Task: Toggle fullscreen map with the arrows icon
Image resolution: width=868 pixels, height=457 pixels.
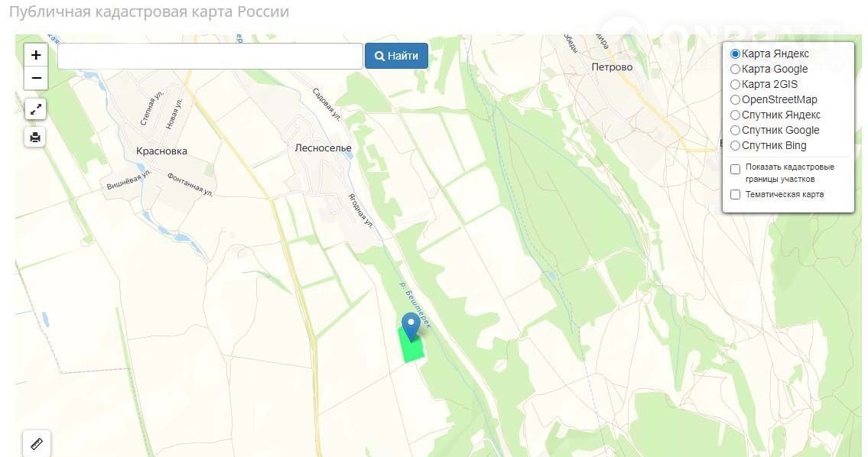Action: pos(35,109)
